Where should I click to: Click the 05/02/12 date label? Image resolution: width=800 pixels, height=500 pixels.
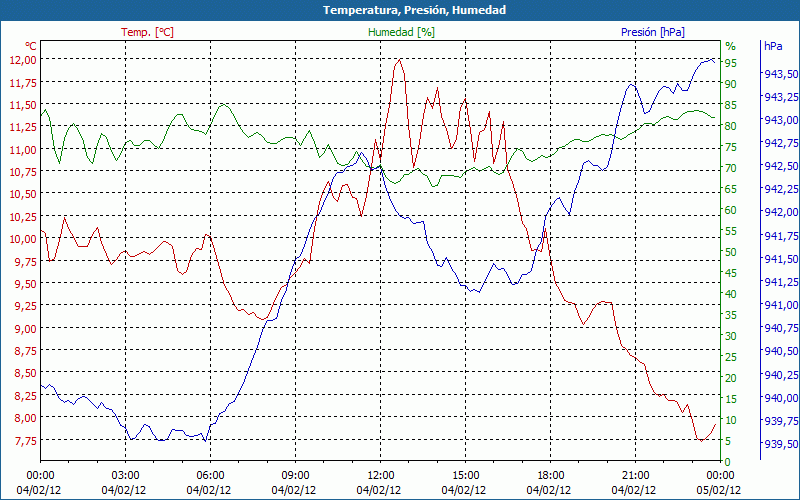(718, 491)
